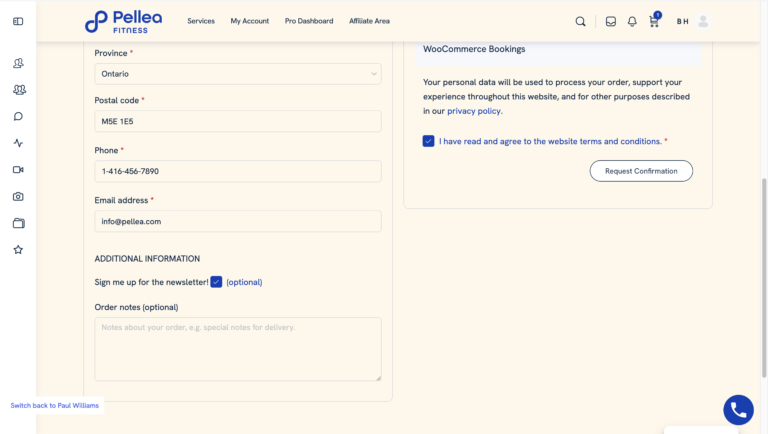Open the photo camera icon in the sidebar
Viewport: 768px width, 434px height.
point(18,196)
